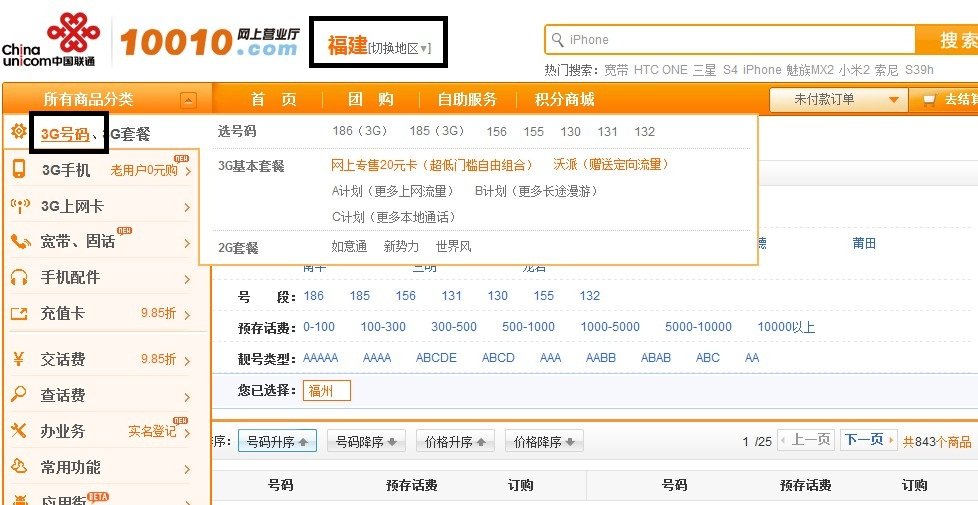978x505 pixels.
Task: Filter lucky number type ABCDE
Action: tap(437, 358)
